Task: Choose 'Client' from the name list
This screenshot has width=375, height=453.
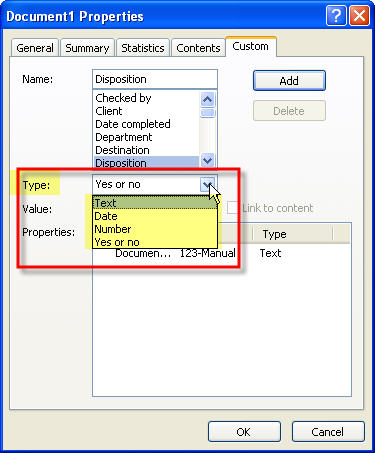Action: click(146, 111)
